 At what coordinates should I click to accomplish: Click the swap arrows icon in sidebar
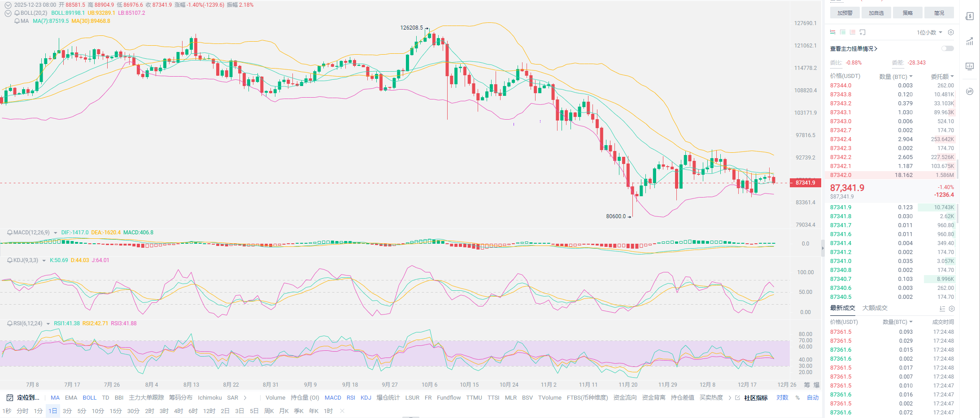pos(969,91)
